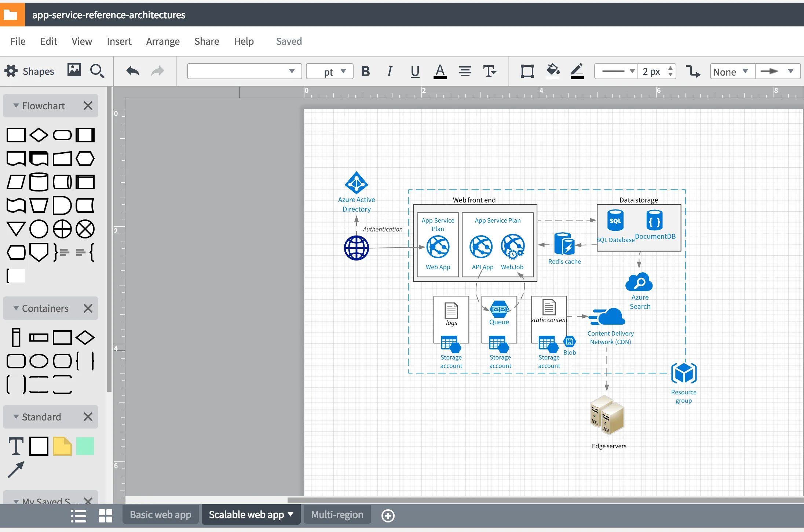The height and width of the screenshot is (532, 804).
Task: Add a new page with plus button
Action: (388, 515)
